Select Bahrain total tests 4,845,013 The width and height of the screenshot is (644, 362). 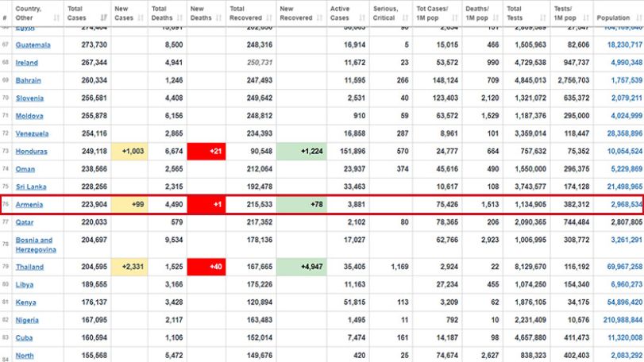[530, 80]
